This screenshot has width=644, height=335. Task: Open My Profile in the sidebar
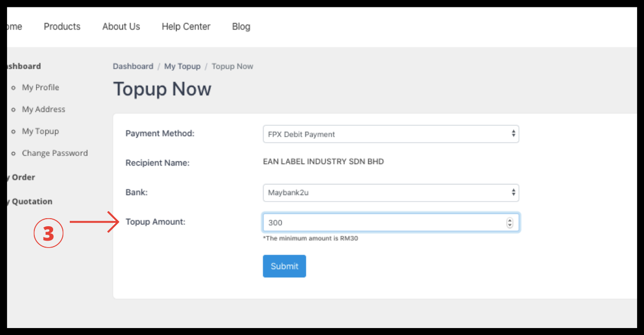click(x=40, y=87)
